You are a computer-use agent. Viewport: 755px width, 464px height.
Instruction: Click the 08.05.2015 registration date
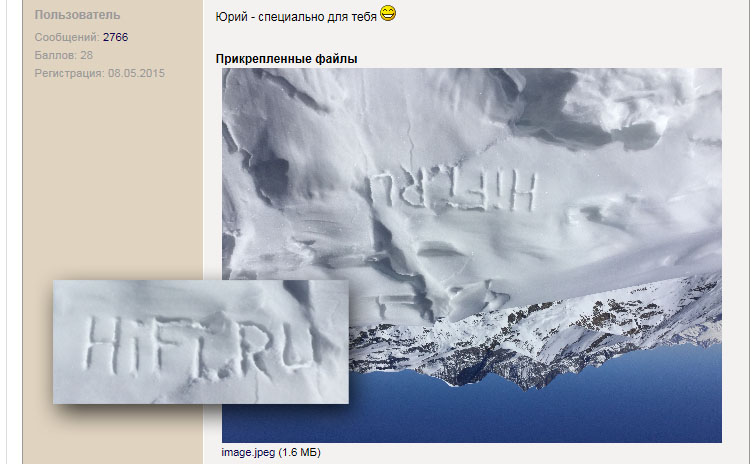coord(136,73)
